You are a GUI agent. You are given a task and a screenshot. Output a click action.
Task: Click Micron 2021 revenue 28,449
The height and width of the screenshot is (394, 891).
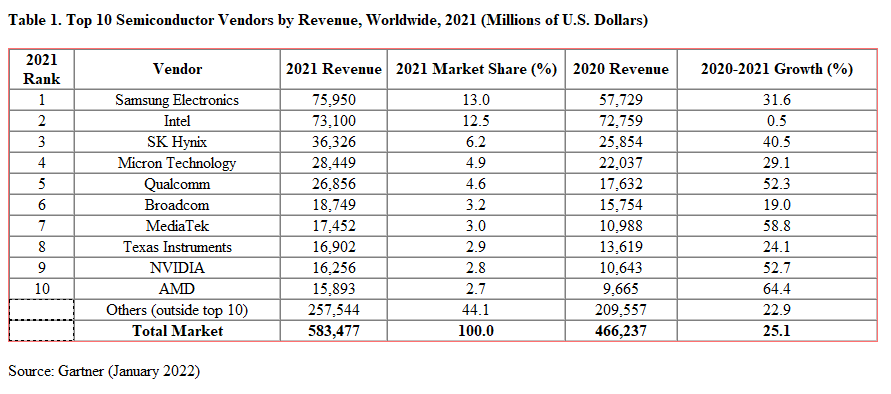pyautogui.click(x=334, y=163)
